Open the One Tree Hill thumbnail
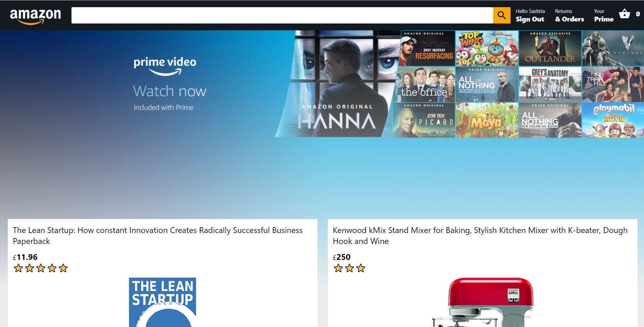This screenshot has width=644, height=327. click(613, 84)
